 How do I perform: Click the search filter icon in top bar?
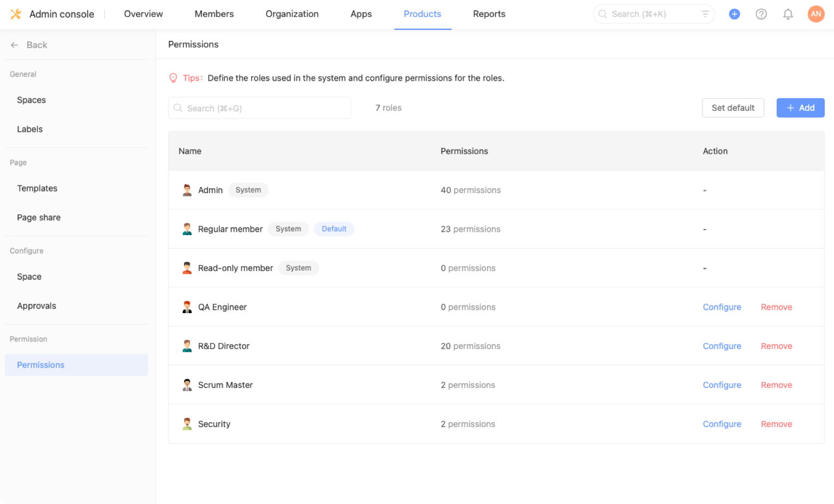click(705, 14)
